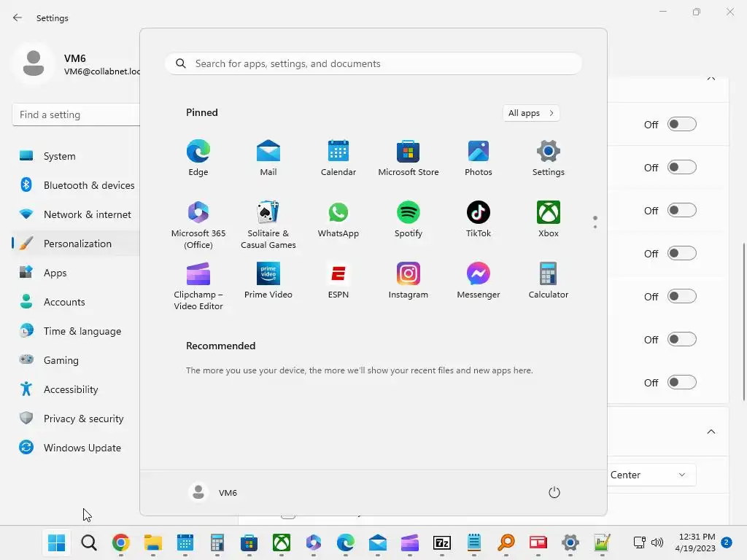Go to the next pinned apps page dot
Viewport: 747px width, 560px height.
click(x=595, y=227)
